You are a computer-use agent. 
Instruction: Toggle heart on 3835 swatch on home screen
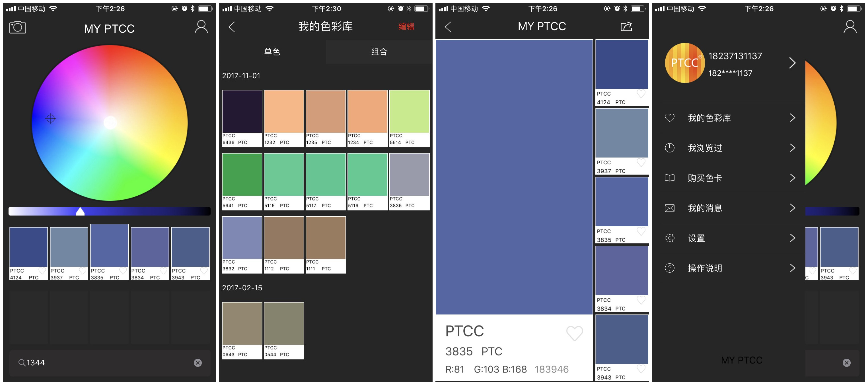click(x=123, y=271)
